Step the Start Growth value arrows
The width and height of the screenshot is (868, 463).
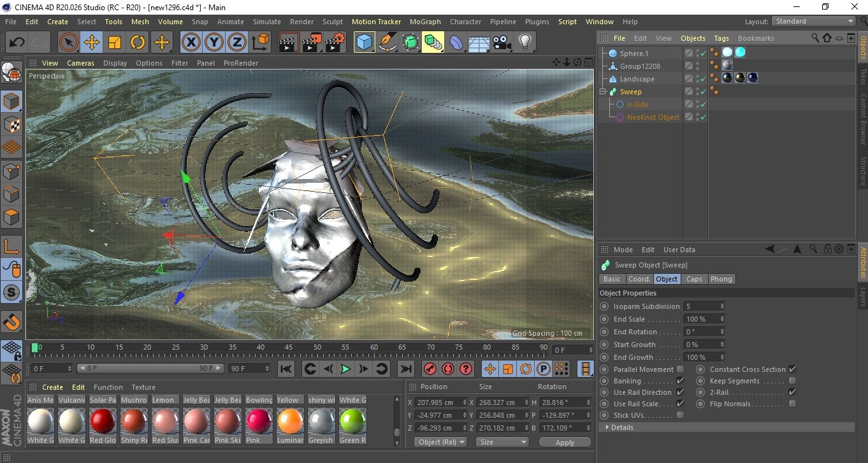pos(722,345)
